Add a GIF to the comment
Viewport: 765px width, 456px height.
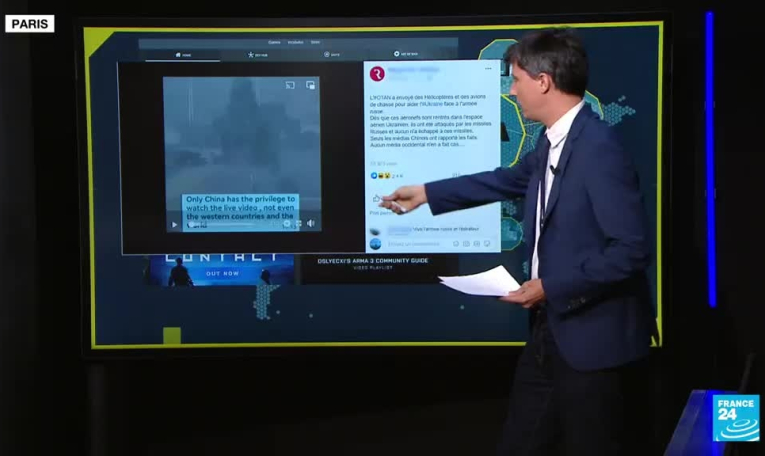pyautogui.click(x=477, y=244)
